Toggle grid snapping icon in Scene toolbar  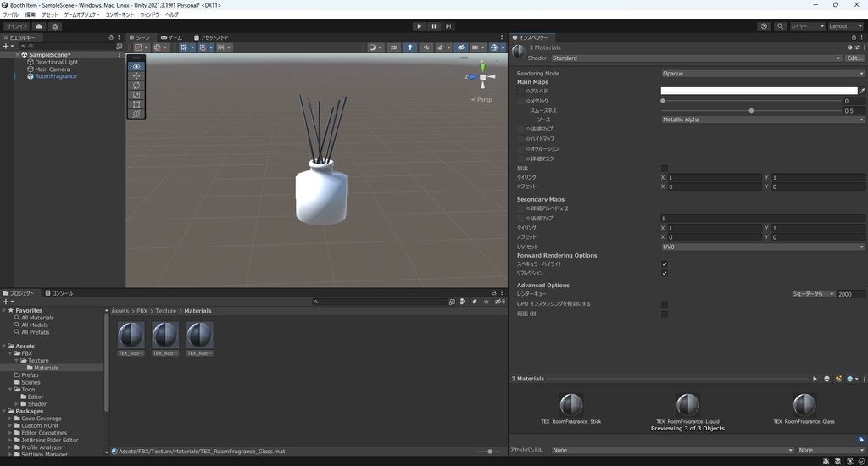pyautogui.click(x=204, y=47)
